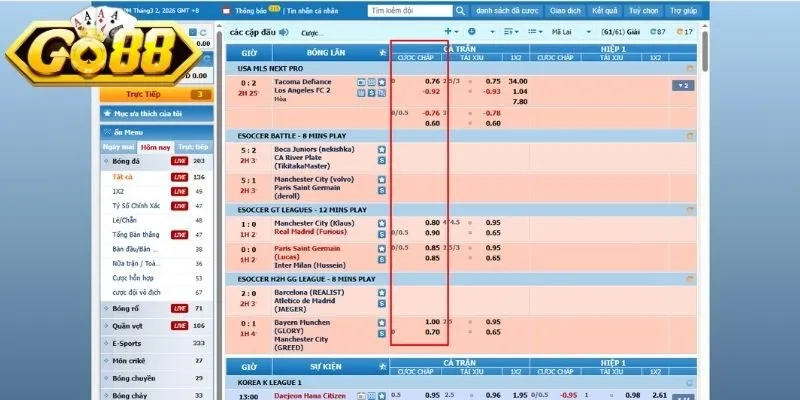
Task: Collapse ESOCCER H2H GG LEAGUE icon
Action: coord(690,279)
